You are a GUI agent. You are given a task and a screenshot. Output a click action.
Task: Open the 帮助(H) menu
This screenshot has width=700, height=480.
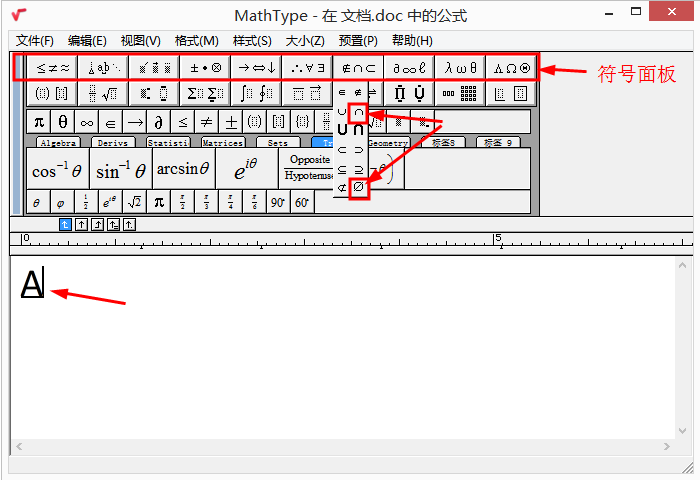coord(412,41)
